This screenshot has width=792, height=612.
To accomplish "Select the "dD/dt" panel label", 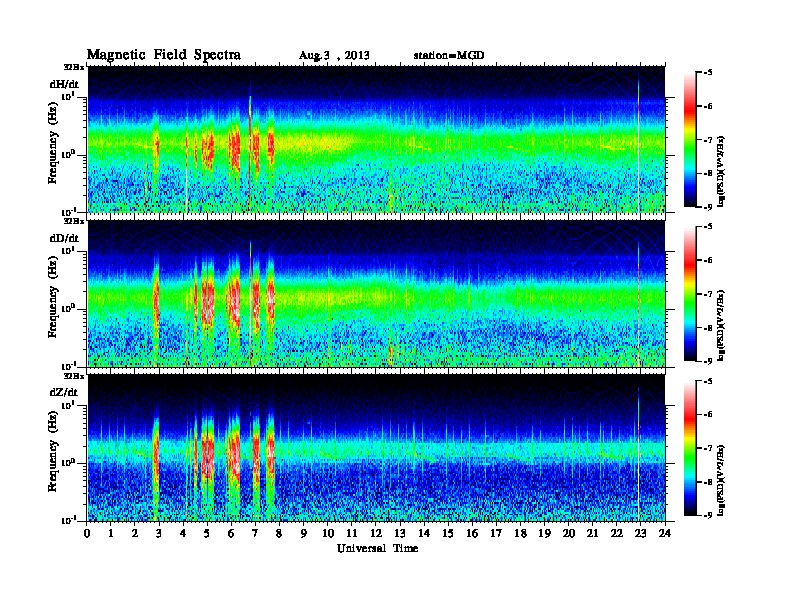I will tap(64, 238).
